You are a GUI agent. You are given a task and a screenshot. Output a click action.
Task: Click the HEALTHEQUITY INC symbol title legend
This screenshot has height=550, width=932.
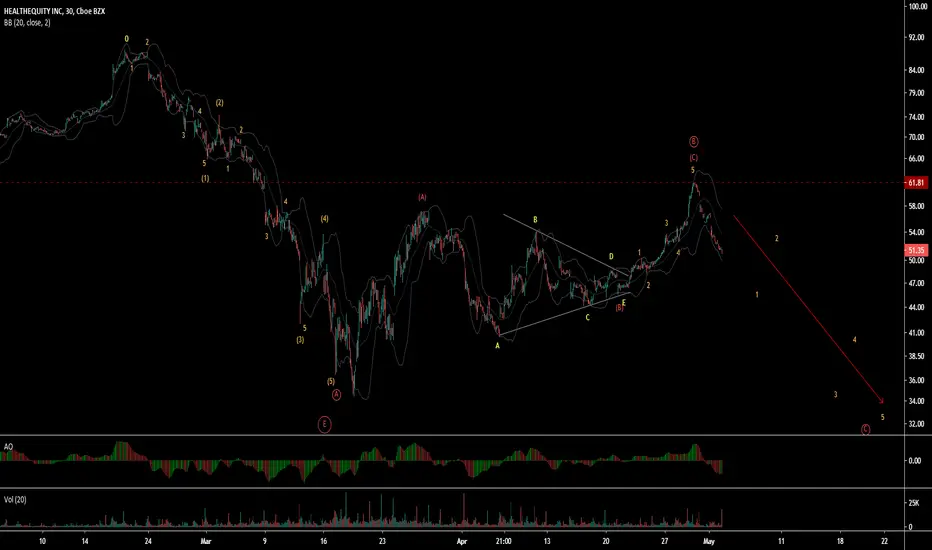54,11
